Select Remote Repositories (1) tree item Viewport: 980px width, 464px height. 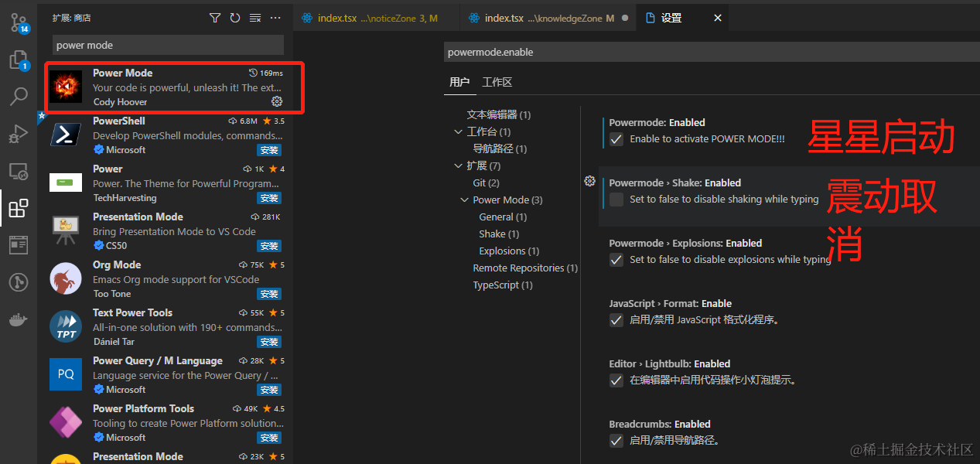pos(525,268)
